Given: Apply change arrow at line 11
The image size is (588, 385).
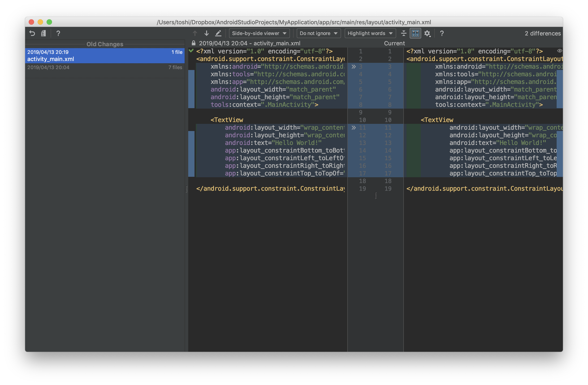Looking at the screenshot, I should [354, 128].
